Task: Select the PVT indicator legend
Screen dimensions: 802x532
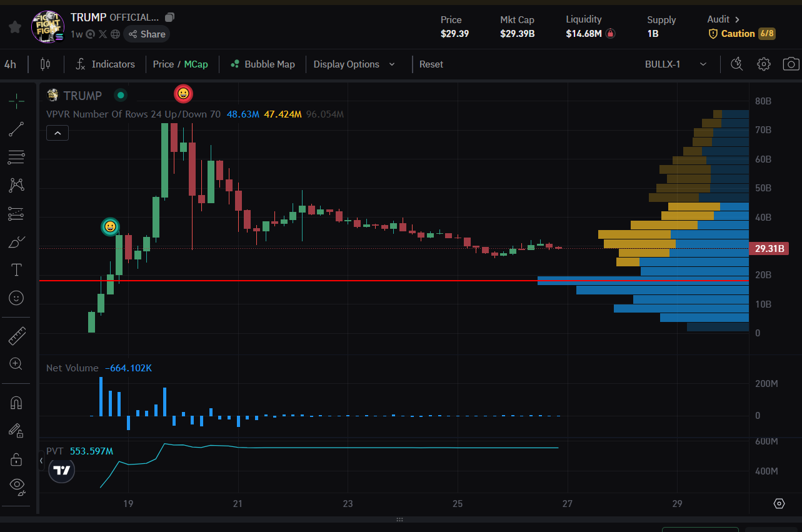Action: tap(55, 451)
